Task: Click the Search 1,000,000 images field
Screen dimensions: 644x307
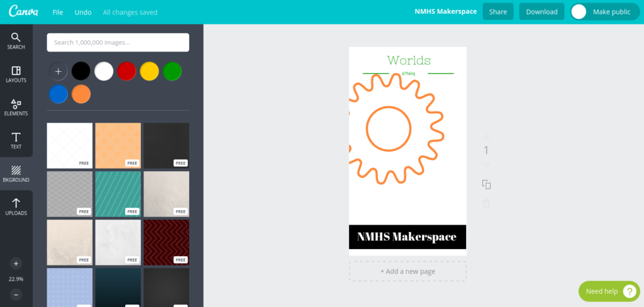Action: coord(118,42)
